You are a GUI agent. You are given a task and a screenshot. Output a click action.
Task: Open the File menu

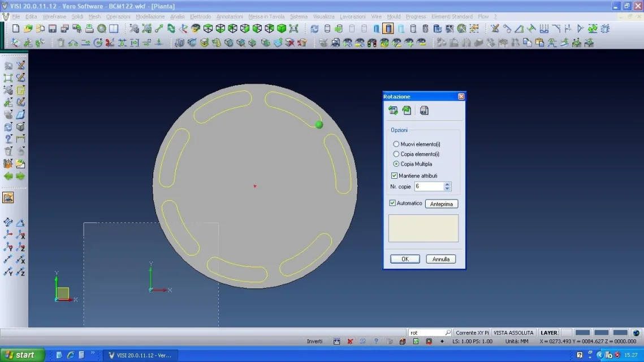coord(16,16)
